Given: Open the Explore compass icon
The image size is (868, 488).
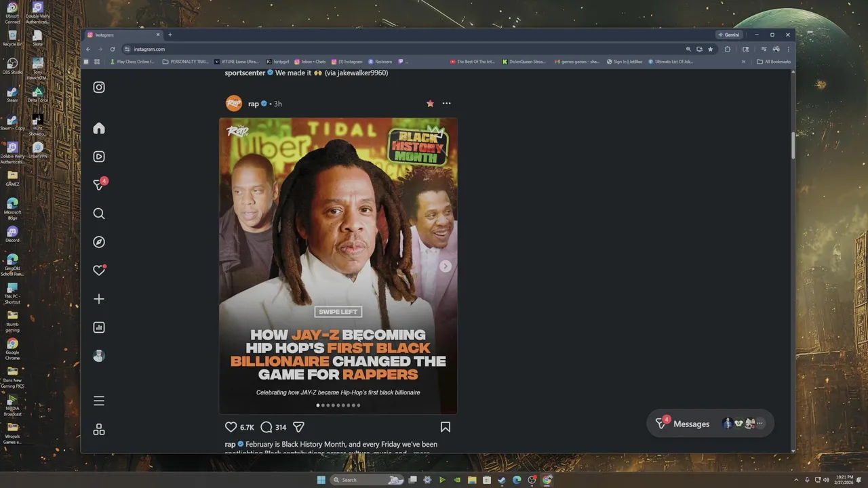Looking at the screenshot, I should coord(99,242).
